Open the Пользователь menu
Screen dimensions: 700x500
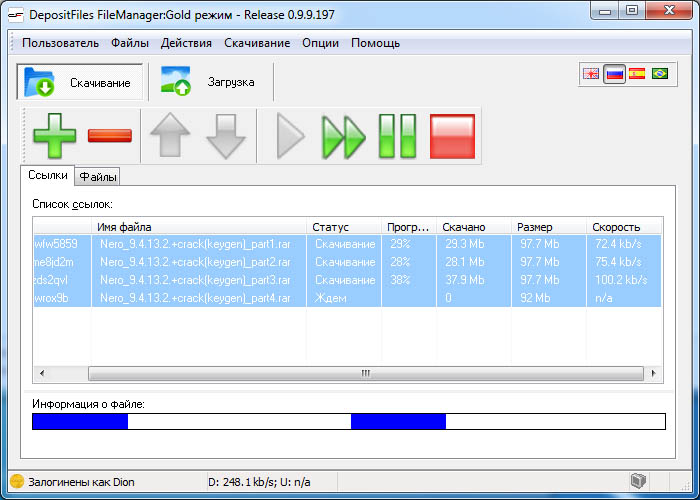click(x=60, y=43)
